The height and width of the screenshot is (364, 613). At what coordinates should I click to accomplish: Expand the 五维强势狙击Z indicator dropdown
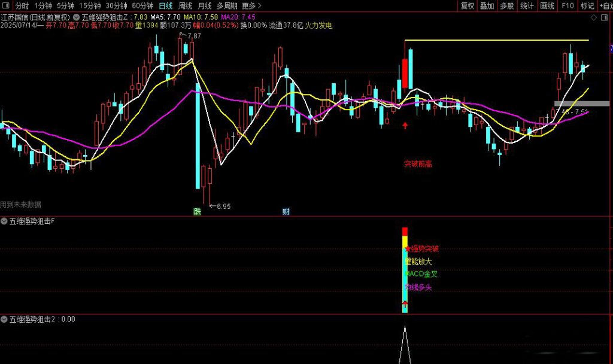[76, 17]
